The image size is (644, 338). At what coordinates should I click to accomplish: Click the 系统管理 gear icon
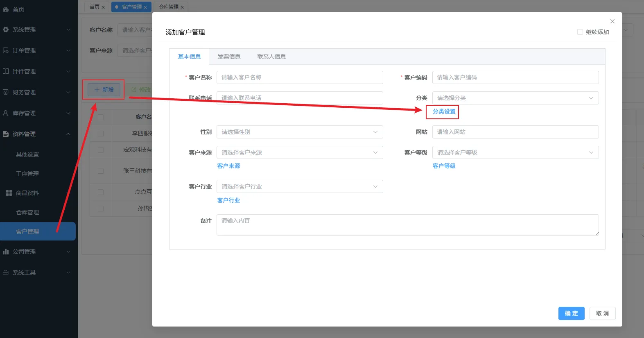pos(6,29)
